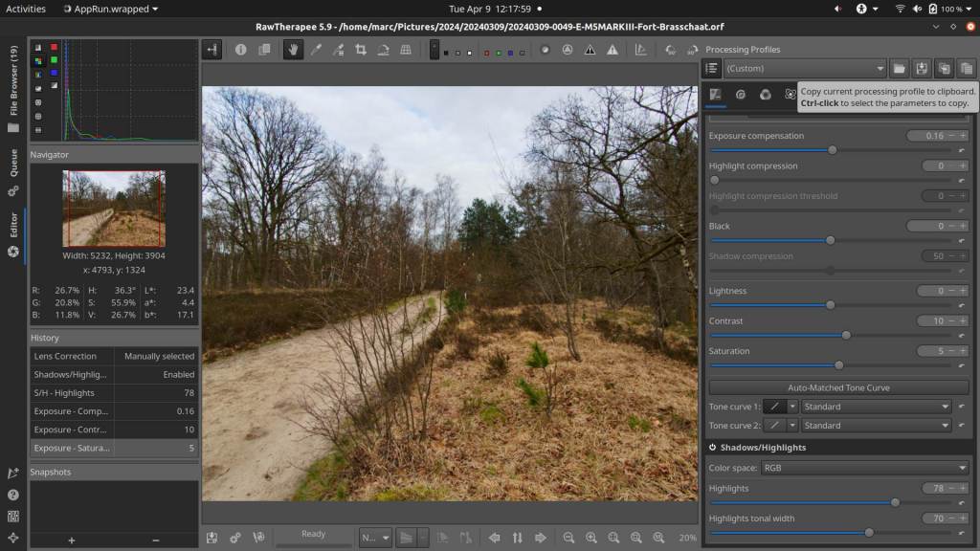Image resolution: width=980 pixels, height=551 pixels.
Task: Add a new snapshot with plus button
Action: tap(71, 540)
